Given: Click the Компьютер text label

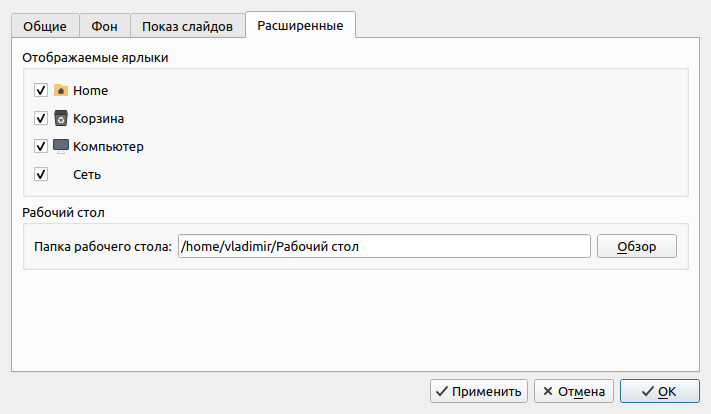Looking at the screenshot, I should coord(108,146).
